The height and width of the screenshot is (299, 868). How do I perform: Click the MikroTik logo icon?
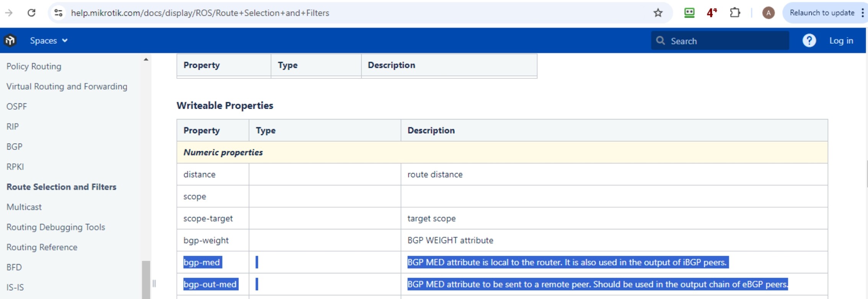click(x=10, y=41)
